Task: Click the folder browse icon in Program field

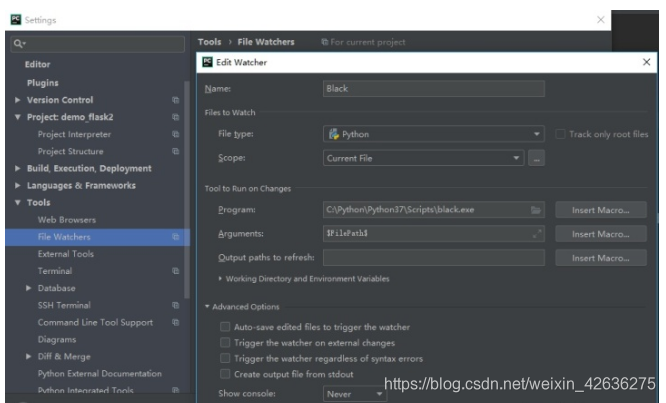Action: (536, 210)
